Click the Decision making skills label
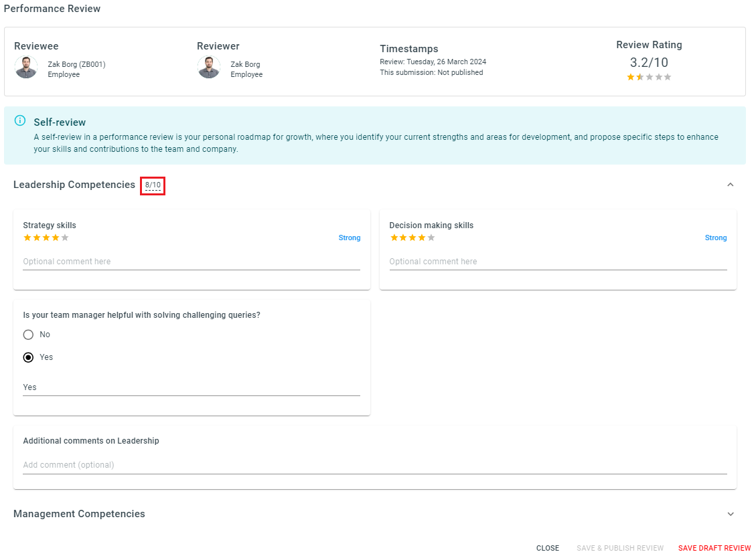Image resolution: width=756 pixels, height=556 pixels. click(431, 225)
